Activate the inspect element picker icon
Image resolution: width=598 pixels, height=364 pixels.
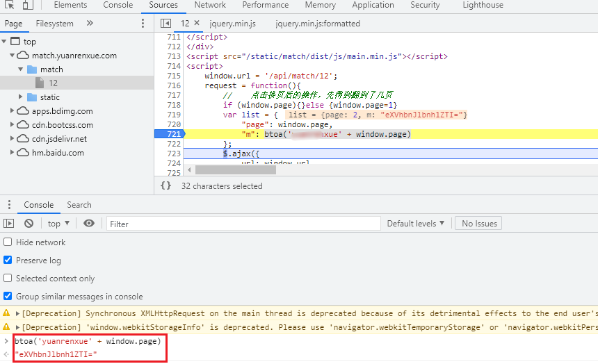click(9, 5)
